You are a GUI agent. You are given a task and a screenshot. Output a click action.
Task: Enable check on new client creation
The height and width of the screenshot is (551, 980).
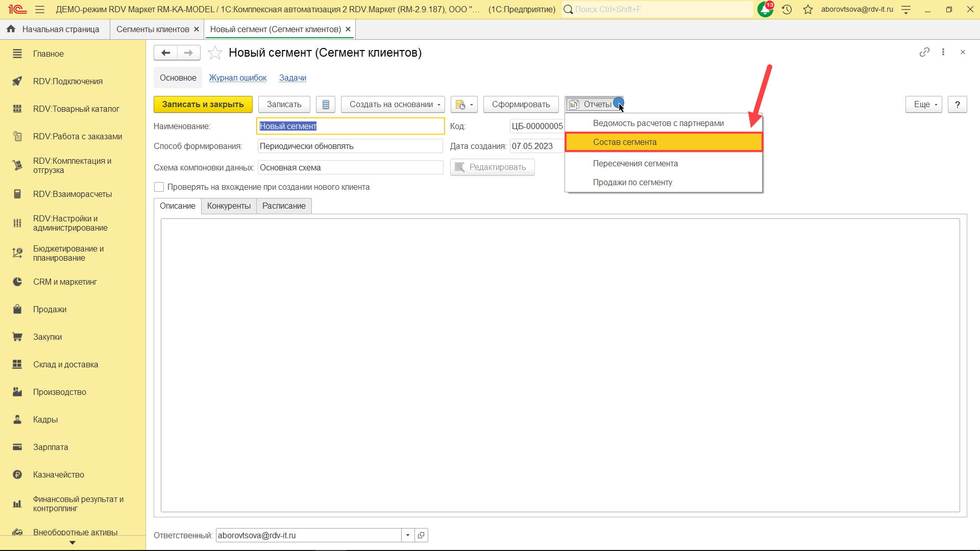pyautogui.click(x=159, y=187)
